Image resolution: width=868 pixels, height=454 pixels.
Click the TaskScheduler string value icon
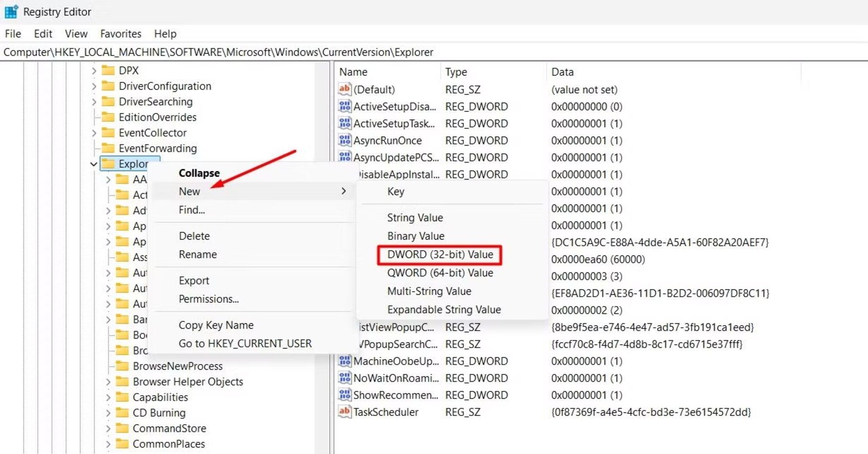coord(344,411)
